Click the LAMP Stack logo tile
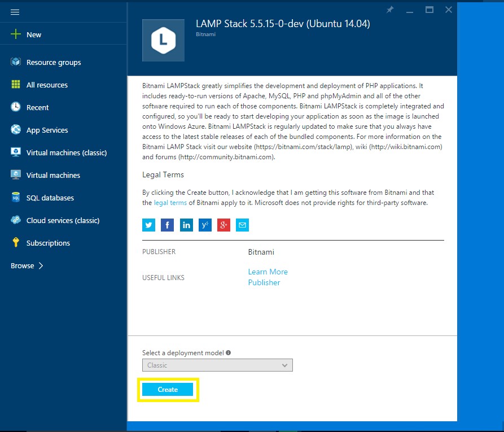This screenshot has width=504, height=432. pyautogui.click(x=163, y=40)
